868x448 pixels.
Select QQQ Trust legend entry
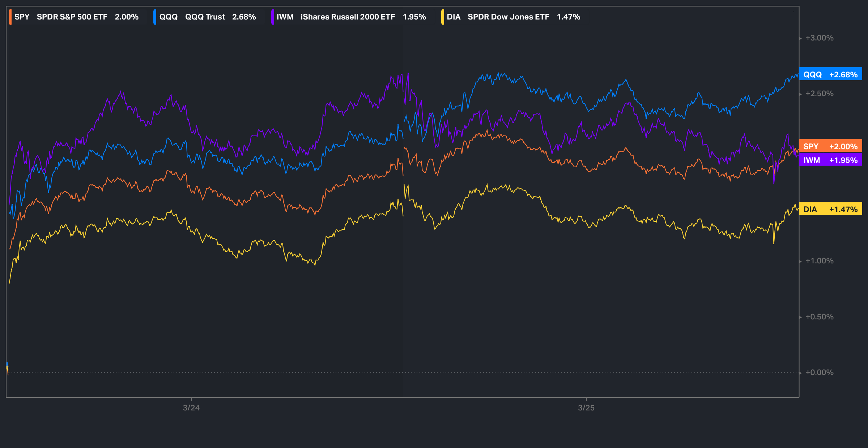(205, 17)
